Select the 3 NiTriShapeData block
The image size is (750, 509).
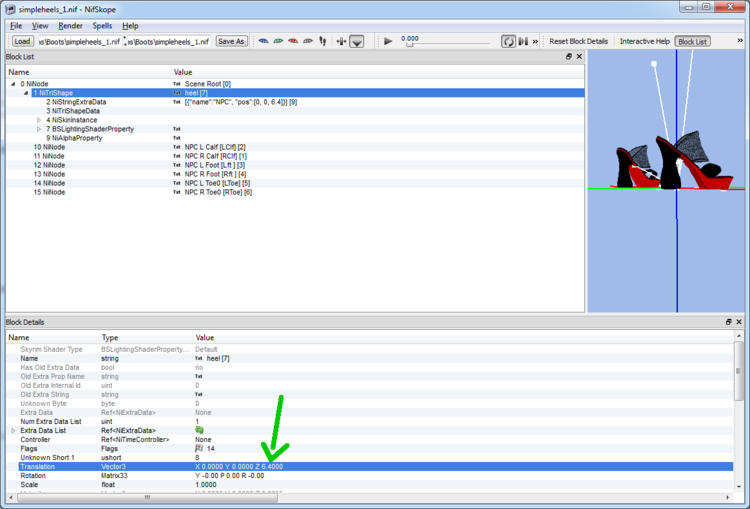pyautogui.click(x=73, y=111)
